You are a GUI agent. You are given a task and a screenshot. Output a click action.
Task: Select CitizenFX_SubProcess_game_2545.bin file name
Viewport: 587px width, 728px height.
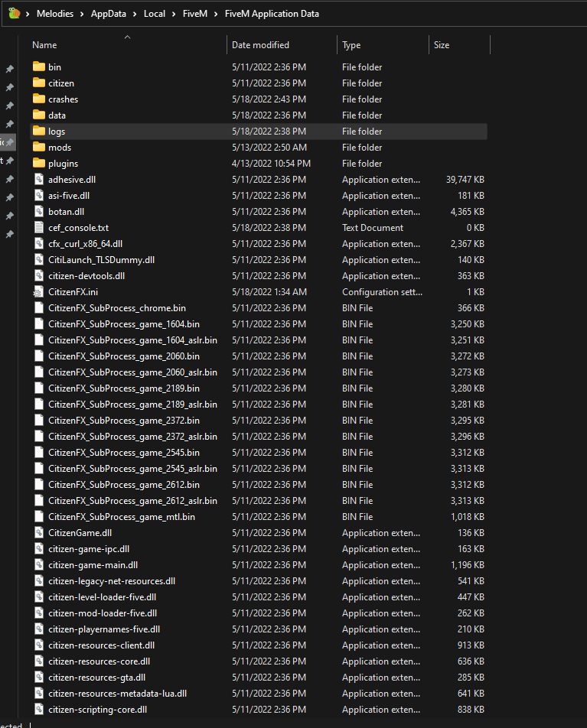124,453
